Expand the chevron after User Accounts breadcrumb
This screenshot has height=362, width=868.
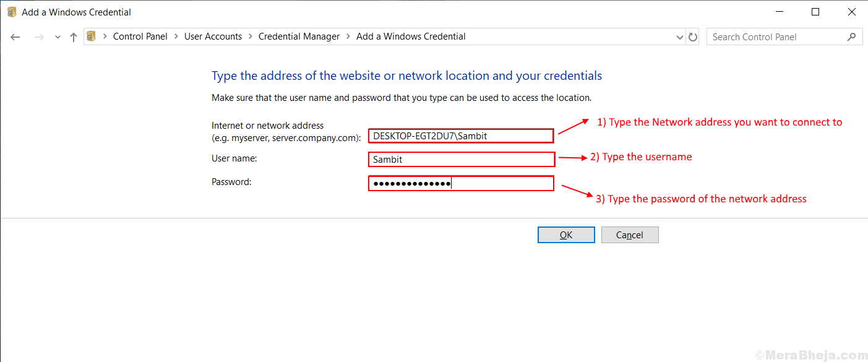(249, 37)
